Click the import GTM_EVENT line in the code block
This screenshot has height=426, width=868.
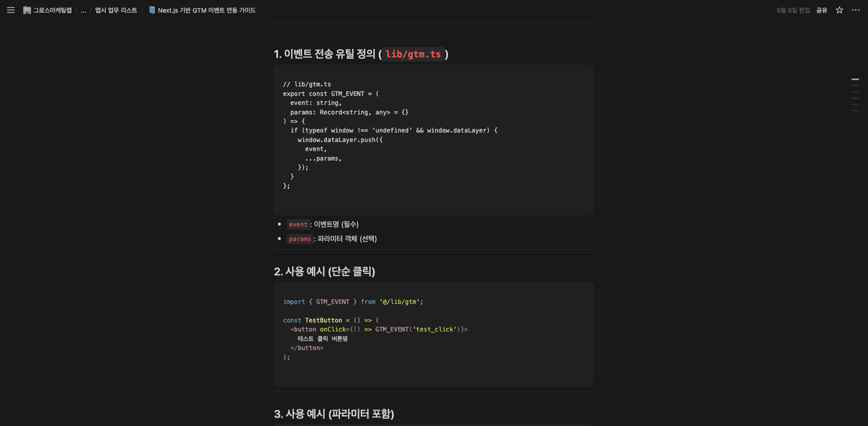click(x=353, y=302)
